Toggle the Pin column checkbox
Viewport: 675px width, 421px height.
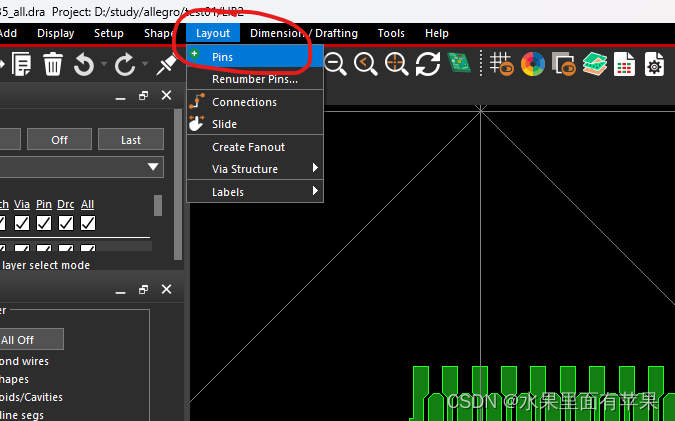click(x=44, y=223)
